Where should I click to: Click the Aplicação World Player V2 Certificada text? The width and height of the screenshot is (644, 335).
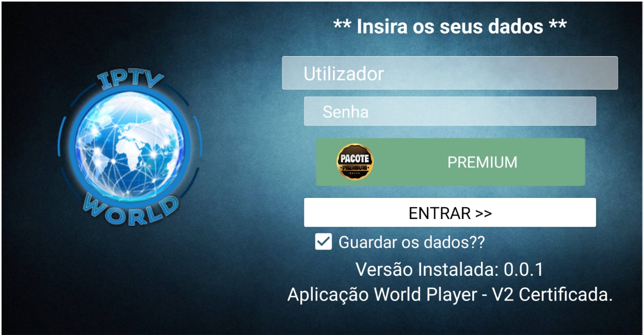pyautogui.click(x=450, y=295)
